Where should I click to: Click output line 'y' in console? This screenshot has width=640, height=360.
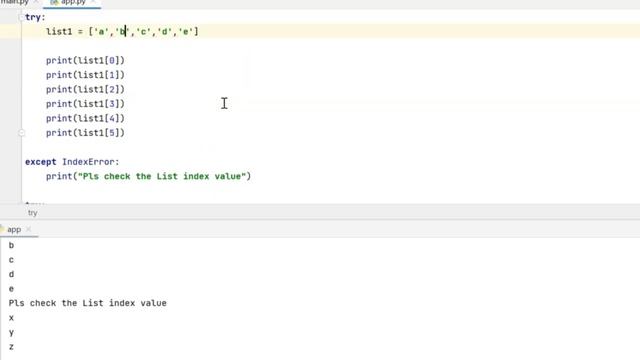pyautogui.click(x=11, y=332)
